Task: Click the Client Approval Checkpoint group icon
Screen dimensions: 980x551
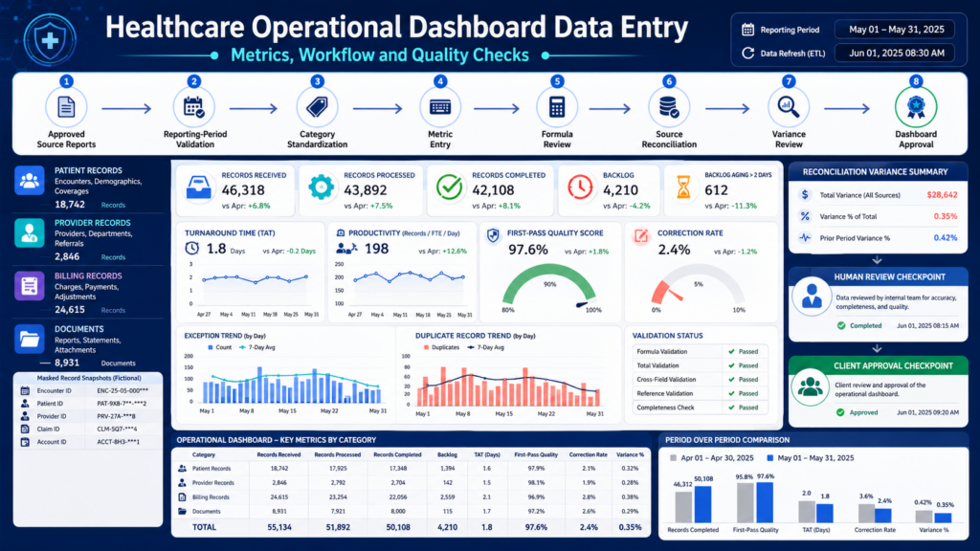Action: pos(810,386)
